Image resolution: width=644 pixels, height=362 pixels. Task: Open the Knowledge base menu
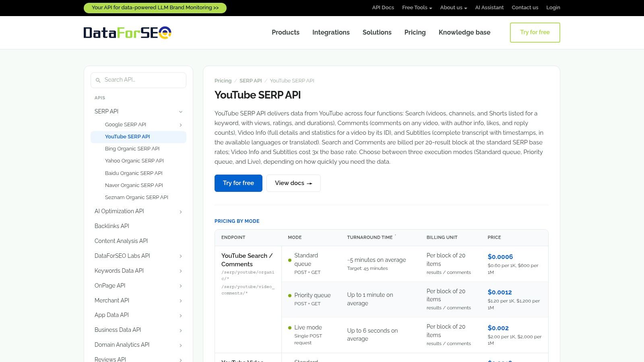click(464, 33)
